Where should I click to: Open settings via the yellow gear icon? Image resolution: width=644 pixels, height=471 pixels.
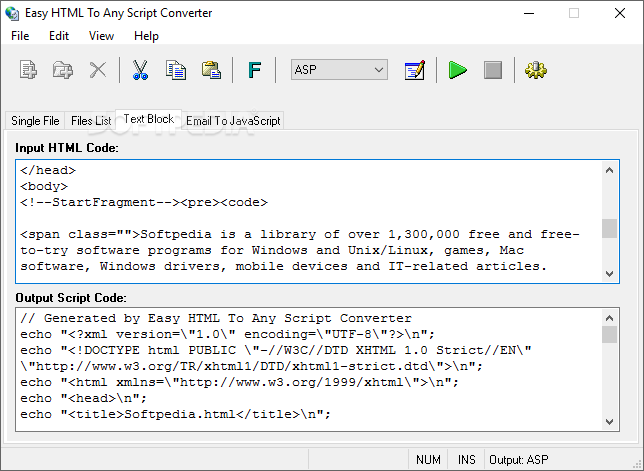point(536,70)
